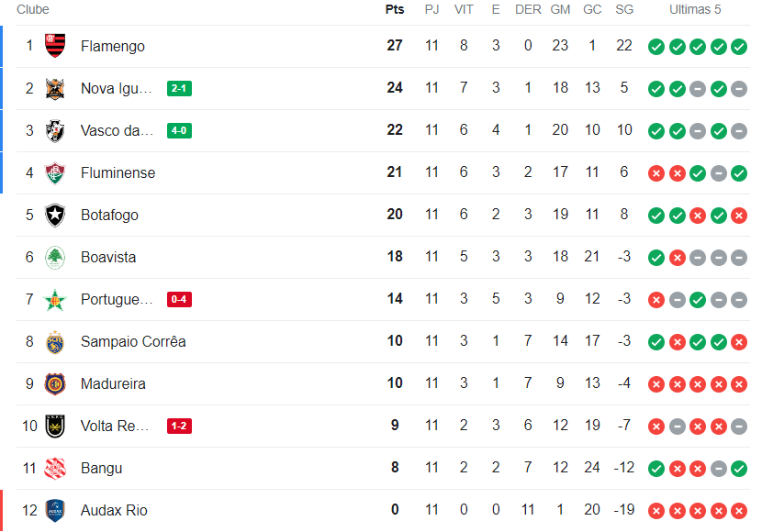Click the Ultimas 5 column header
This screenshot has height=532, width=762.
click(694, 9)
